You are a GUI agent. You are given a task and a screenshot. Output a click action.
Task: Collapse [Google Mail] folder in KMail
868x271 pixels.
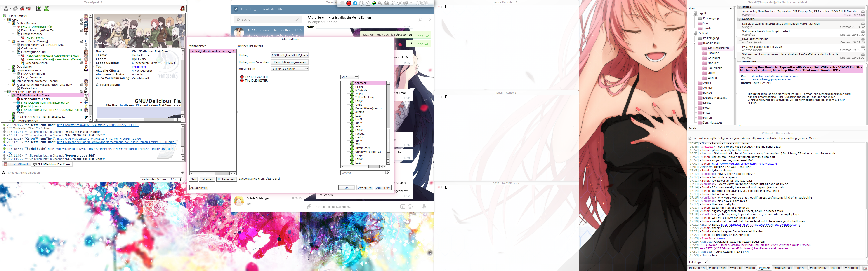point(695,43)
